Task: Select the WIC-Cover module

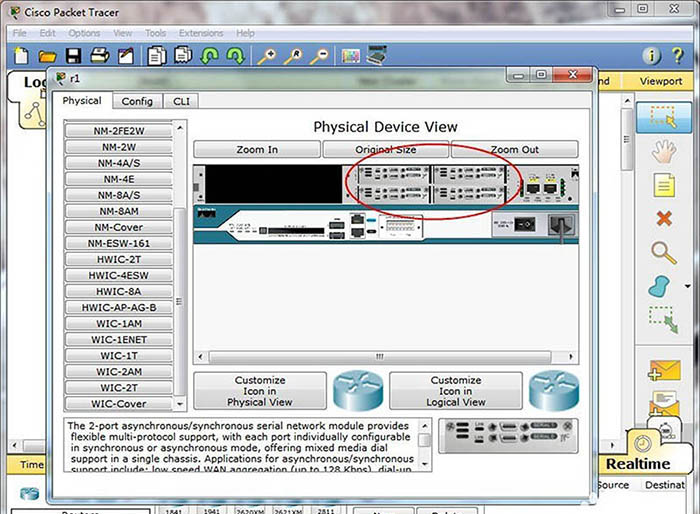Action: pos(119,404)
